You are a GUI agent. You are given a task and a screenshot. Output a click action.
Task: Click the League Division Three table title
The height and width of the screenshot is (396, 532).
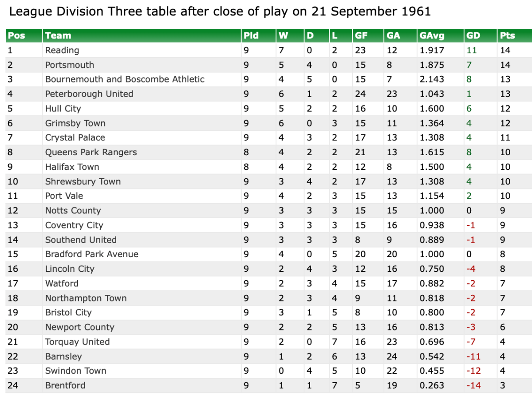coord(220,11)
